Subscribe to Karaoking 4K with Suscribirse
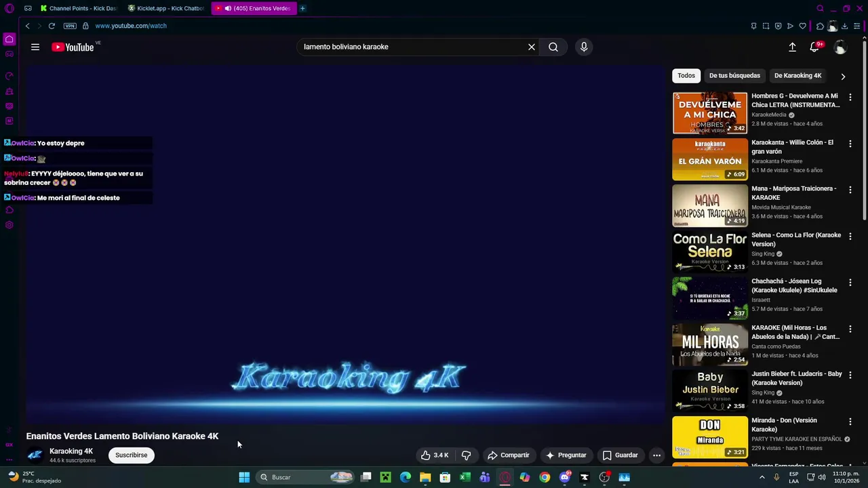Image resolution: width=868 pixels, height=488 pixels. point(132,455)
